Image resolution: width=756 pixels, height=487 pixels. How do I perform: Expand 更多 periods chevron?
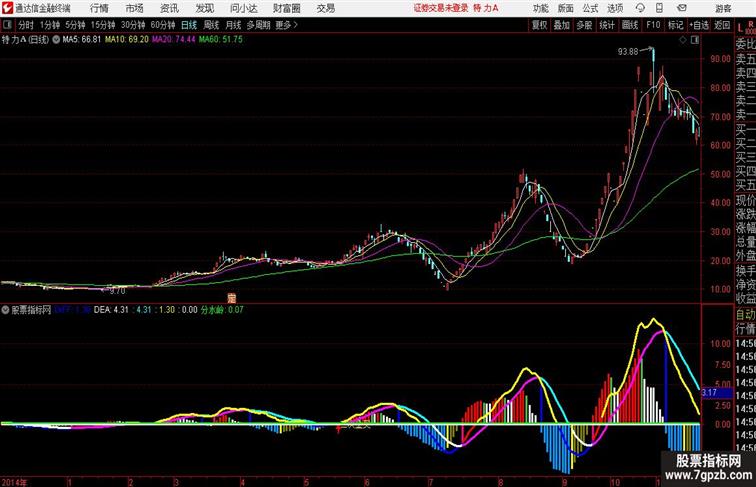pyautogui.click(x=286, y=25)
